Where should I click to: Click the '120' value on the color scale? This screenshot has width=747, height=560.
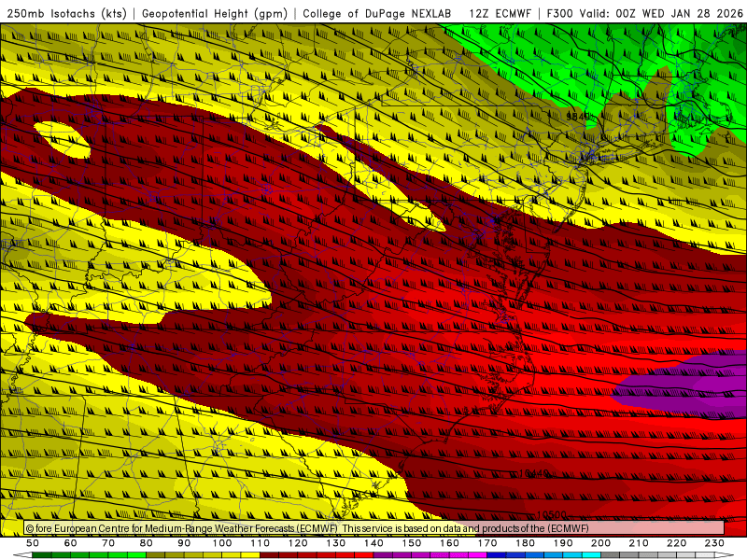298,543
